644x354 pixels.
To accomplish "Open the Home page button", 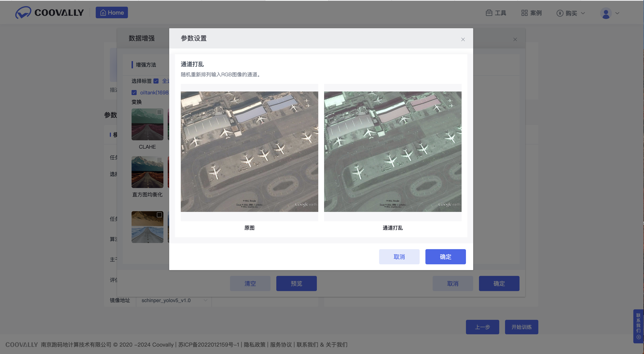I will click(112, 12).
